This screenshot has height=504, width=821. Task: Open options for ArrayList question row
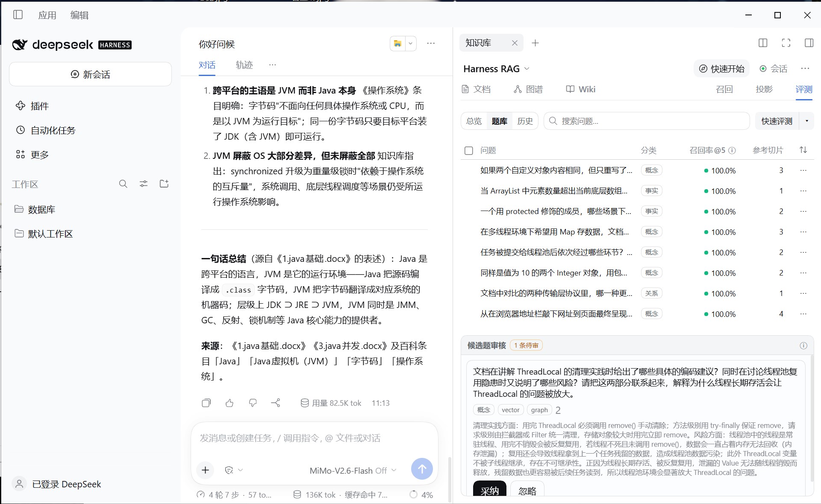803,191
